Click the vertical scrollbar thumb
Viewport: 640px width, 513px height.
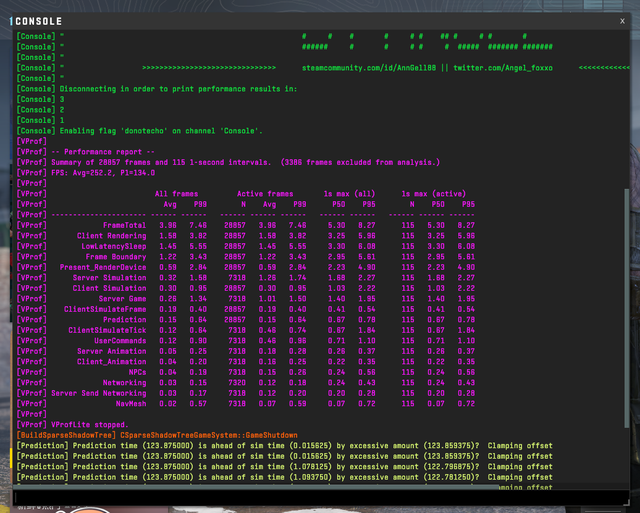coord(627,308)
